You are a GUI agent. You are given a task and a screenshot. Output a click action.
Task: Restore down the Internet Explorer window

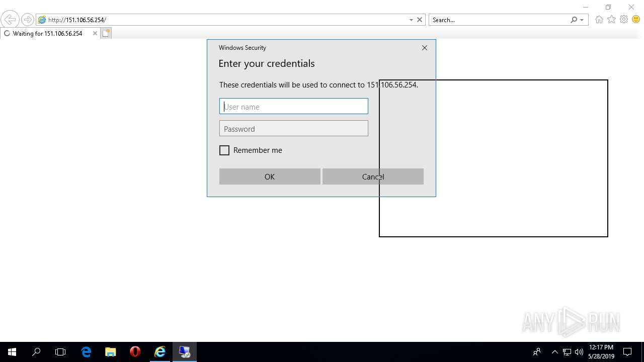pyautogui.click(x=608, y=7)
